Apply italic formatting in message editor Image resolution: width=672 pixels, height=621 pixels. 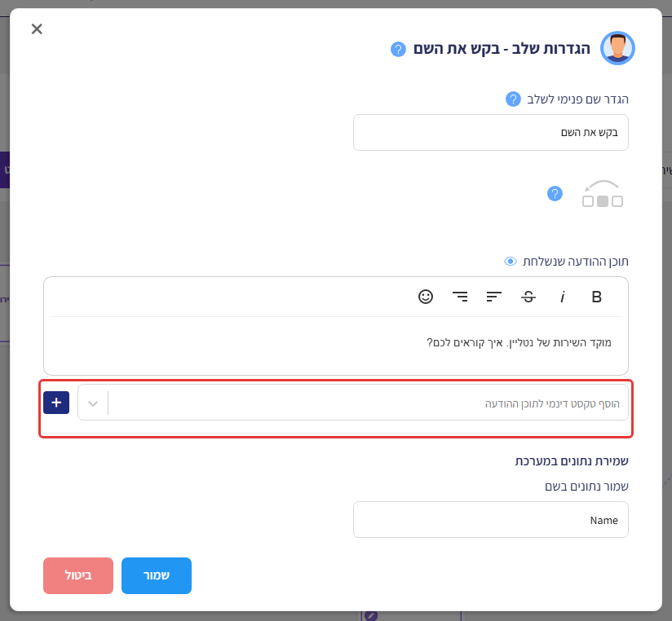pyautogui.click(x=562, y=297)
